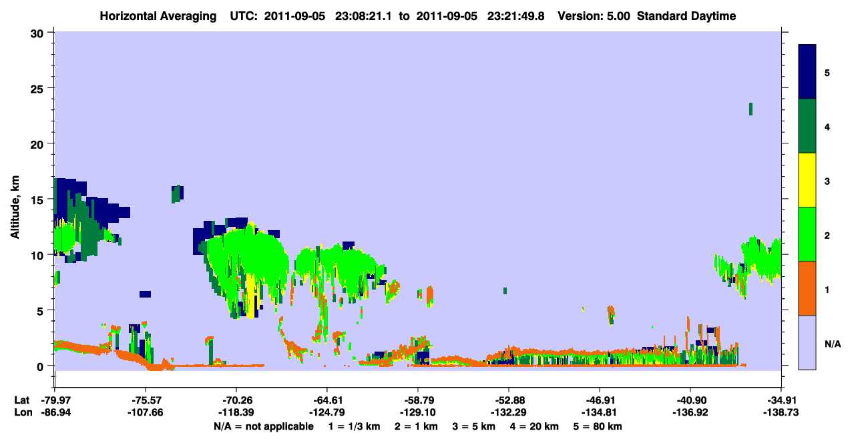Click the longitude value -132.29
The width and height of the screenshot is (868, 445).
pos(508,413)
